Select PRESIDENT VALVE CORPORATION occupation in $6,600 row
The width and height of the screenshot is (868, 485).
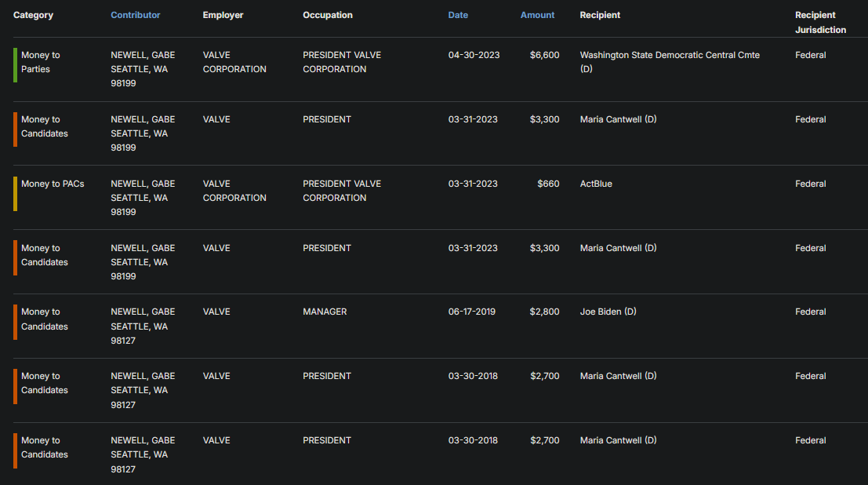click(342, 62)
